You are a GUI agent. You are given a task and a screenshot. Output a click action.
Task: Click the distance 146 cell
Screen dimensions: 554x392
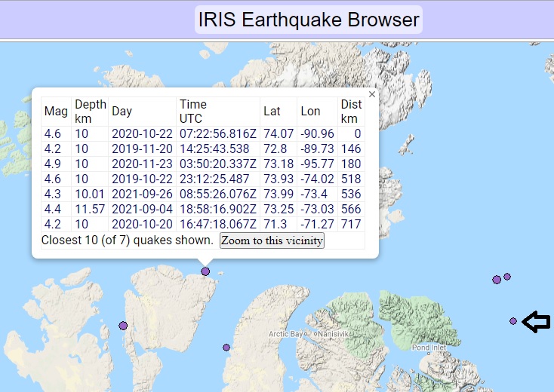tap(351, 149)
